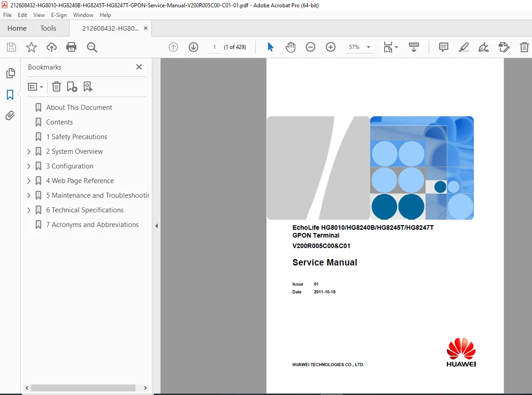This screenshot has width=532, height=395.
Task: Open the View menu
Action: [39, 15]
